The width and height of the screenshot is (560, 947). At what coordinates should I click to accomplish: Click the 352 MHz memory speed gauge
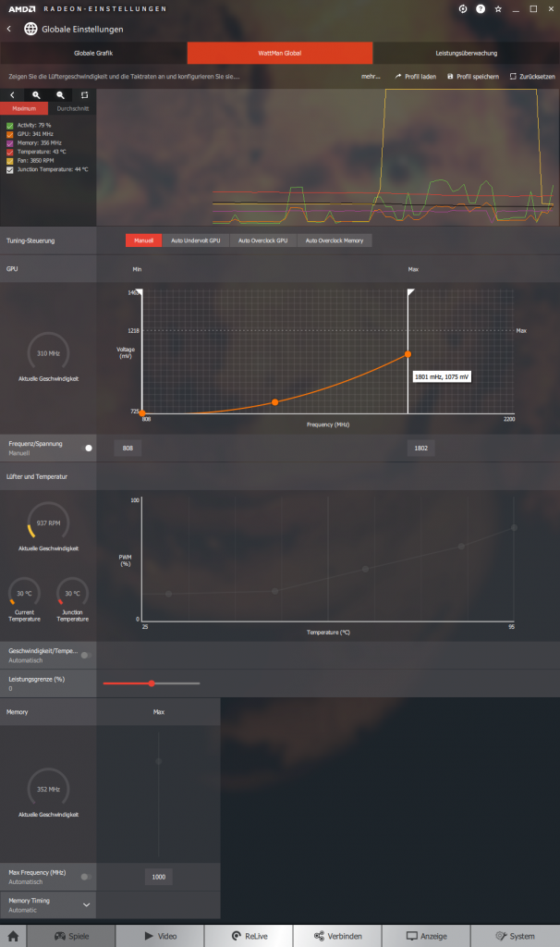pyautogui.click(x=48, y=788)
